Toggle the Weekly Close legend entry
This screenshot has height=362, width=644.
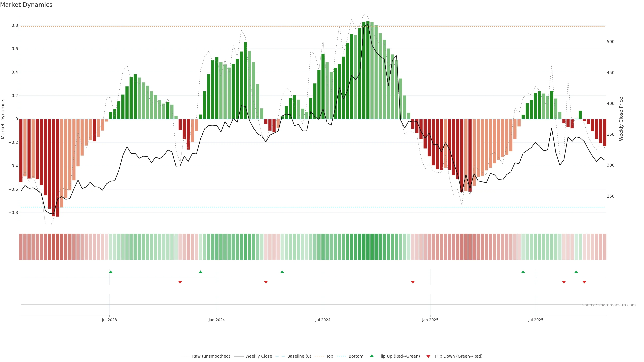(x=258, y=356)
